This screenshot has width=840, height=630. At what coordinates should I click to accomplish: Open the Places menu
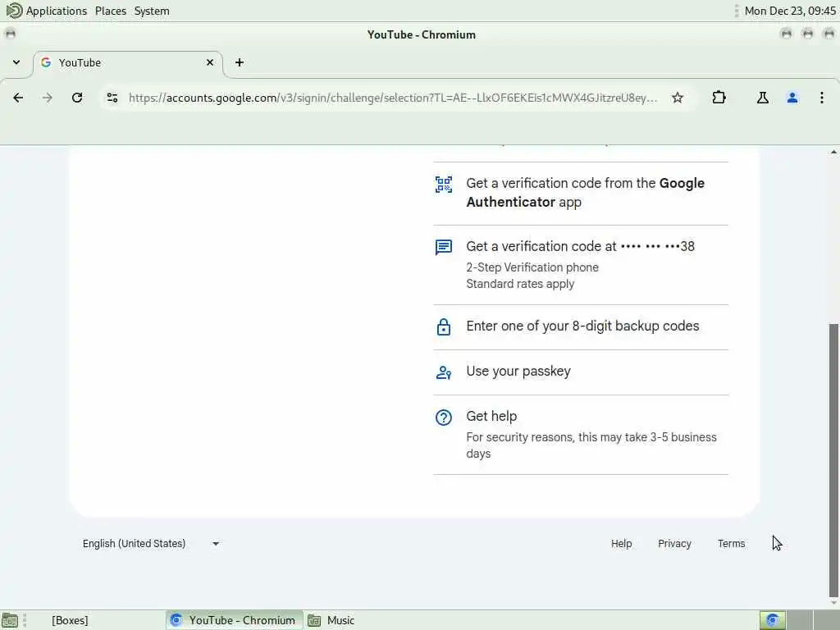[111, 11]
